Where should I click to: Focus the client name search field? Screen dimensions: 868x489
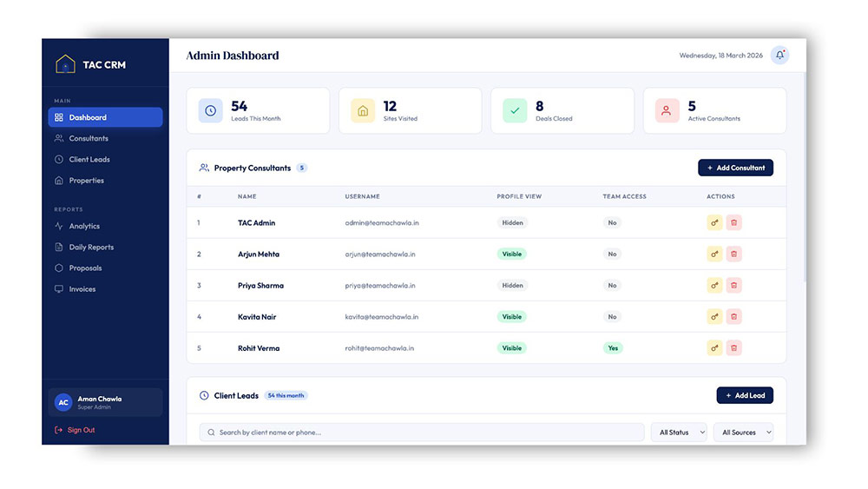pyautogui.click(x=422, y=433)
